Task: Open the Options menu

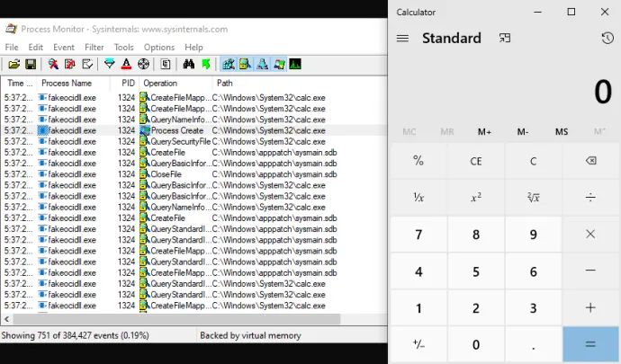Action: point(159,47)
